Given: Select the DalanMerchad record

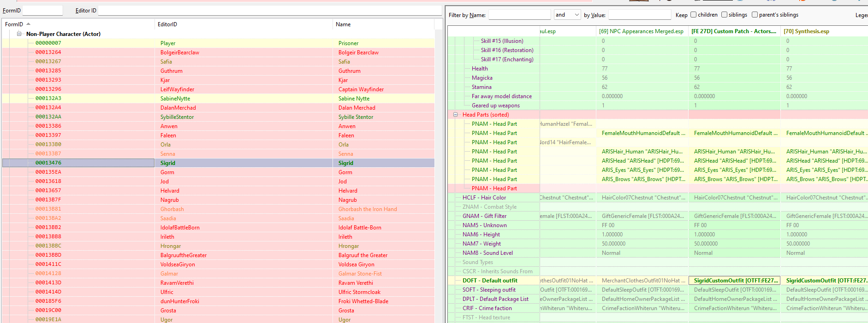Looking at the screenshot, I should [218, 107].
